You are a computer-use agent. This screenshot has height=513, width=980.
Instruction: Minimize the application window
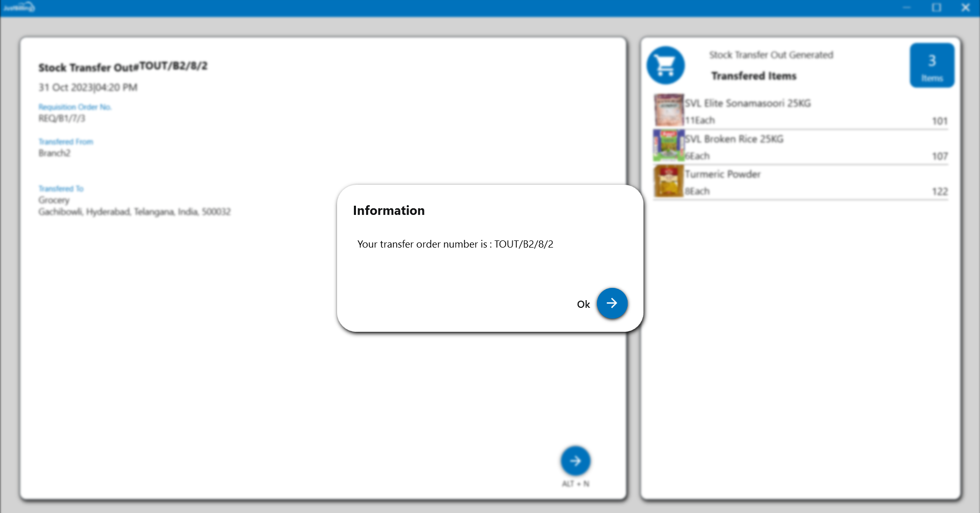coord(906,8)
